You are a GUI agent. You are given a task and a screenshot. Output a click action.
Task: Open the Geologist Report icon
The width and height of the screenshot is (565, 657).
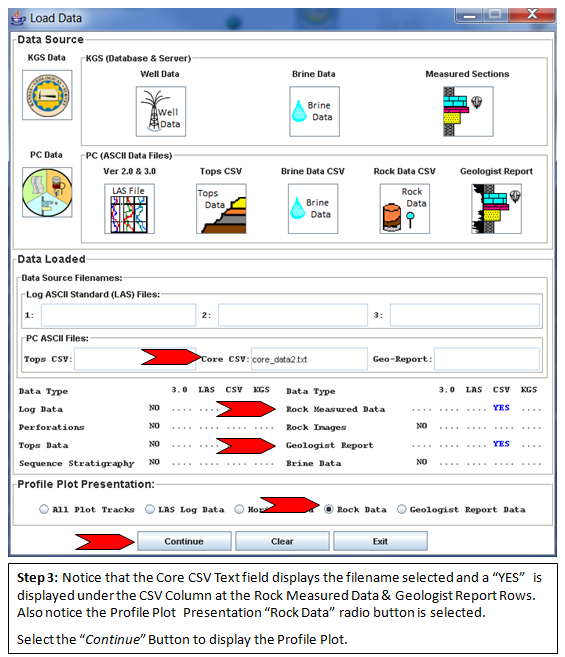(x=497, y=209)
